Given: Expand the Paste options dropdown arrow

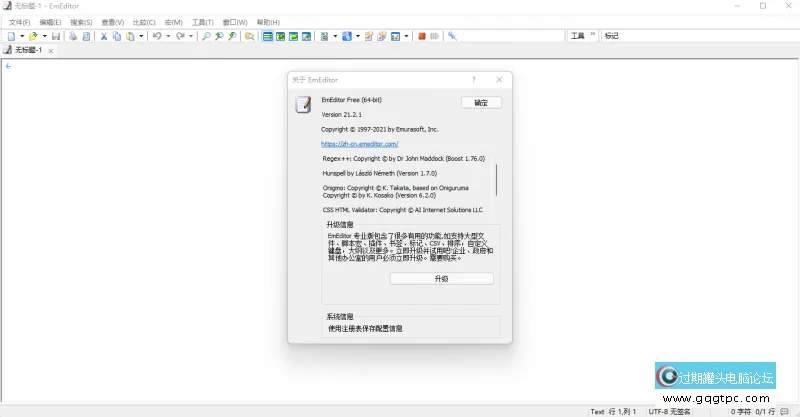Looking at the screenshot, I should click(x=141, y=36).
